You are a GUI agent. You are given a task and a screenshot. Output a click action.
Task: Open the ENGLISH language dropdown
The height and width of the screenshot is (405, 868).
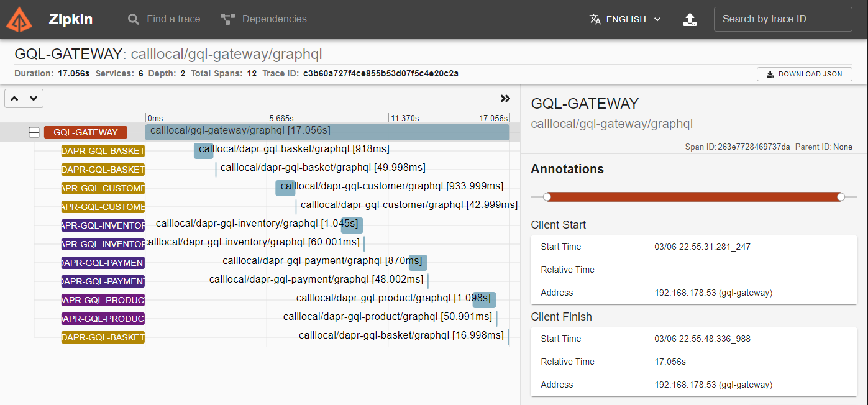click(625, 19)
